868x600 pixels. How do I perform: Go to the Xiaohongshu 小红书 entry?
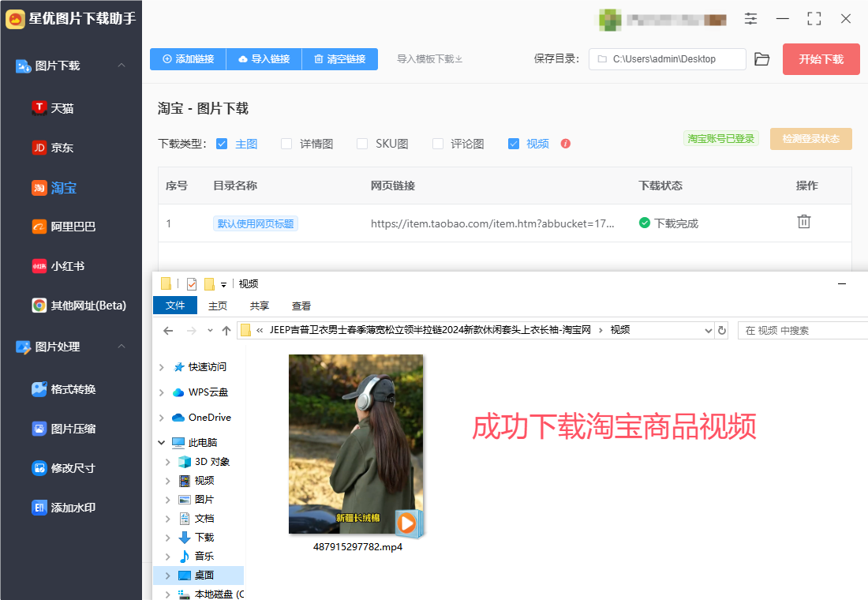(58, 266)
